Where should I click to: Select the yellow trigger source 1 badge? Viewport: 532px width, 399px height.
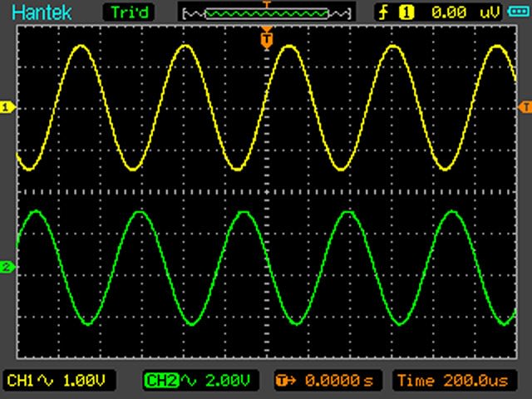(x=406, y=12)
